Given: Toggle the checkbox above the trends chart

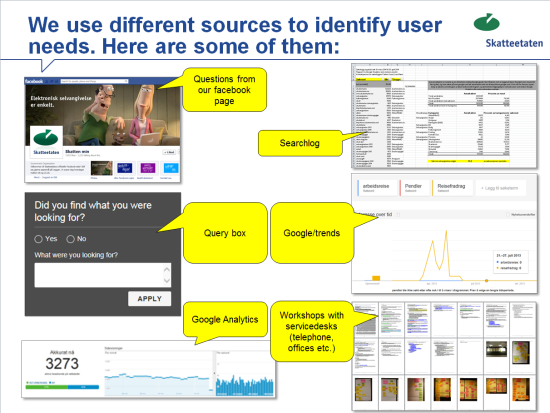Looking at the screenshot, I should click(508, 214).
